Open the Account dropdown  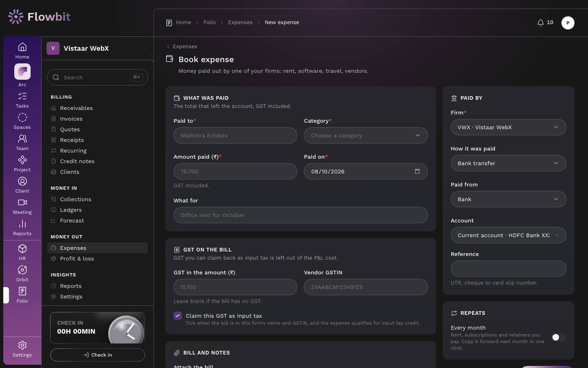coord(508,235)
